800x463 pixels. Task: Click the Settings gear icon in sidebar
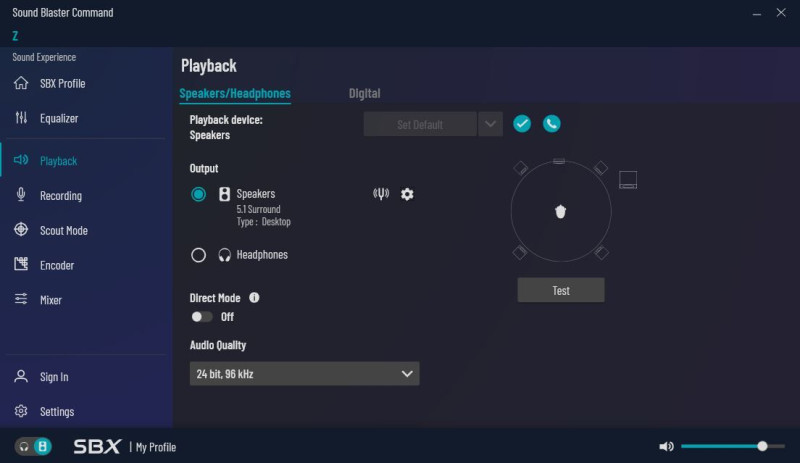[x=21, y=411]
